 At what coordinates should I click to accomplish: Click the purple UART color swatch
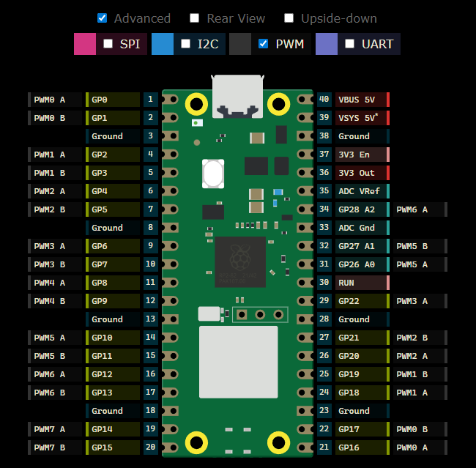[327, 44]
